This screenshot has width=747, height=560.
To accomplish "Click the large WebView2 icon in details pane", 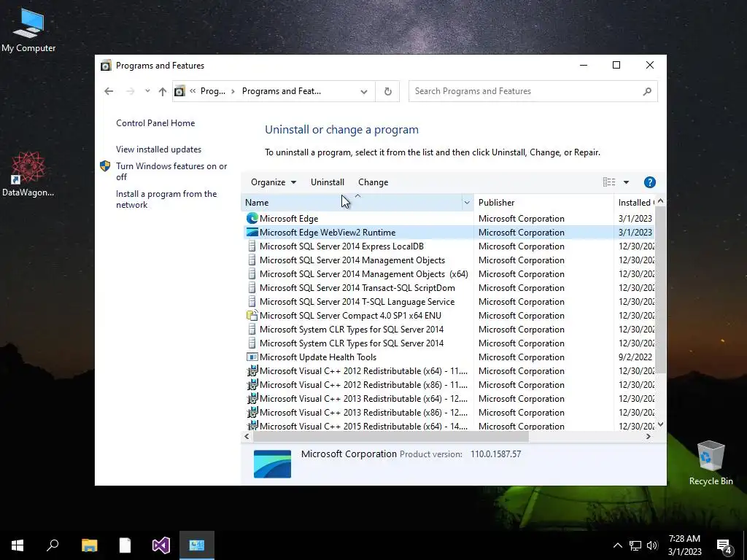I will pyautogui.click(x=272, y=464).
